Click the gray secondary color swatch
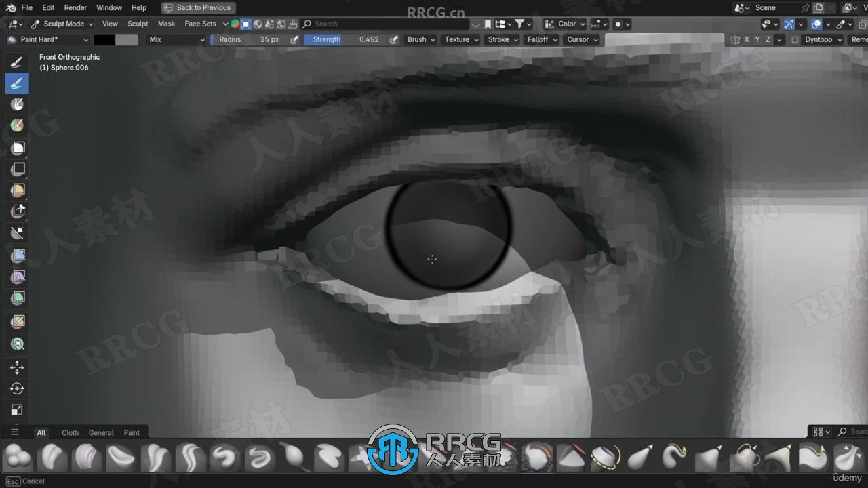868x488 pixels. click(x=126, y=39)
